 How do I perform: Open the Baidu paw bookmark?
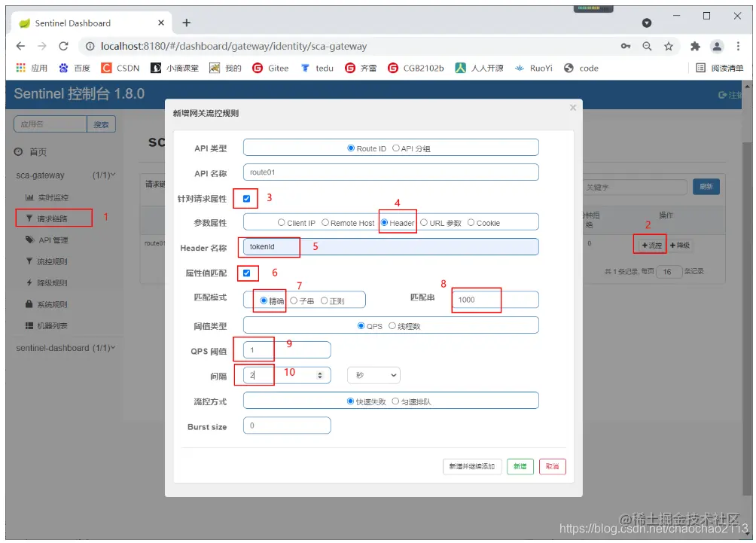75,68
